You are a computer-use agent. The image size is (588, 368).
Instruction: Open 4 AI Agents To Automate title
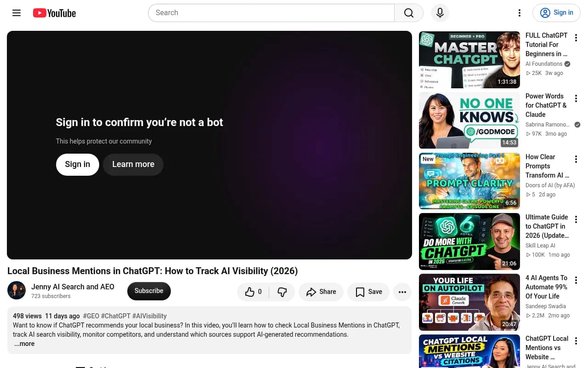pos(546,287)
